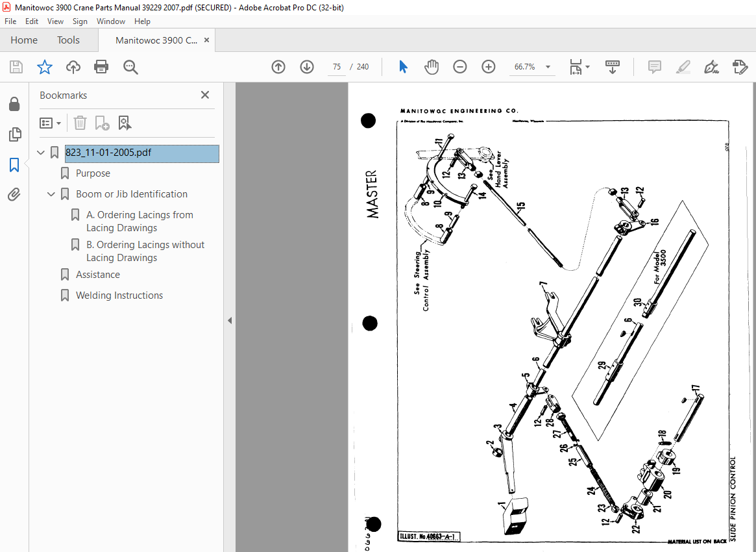Open the File menu

click(10, 21)
